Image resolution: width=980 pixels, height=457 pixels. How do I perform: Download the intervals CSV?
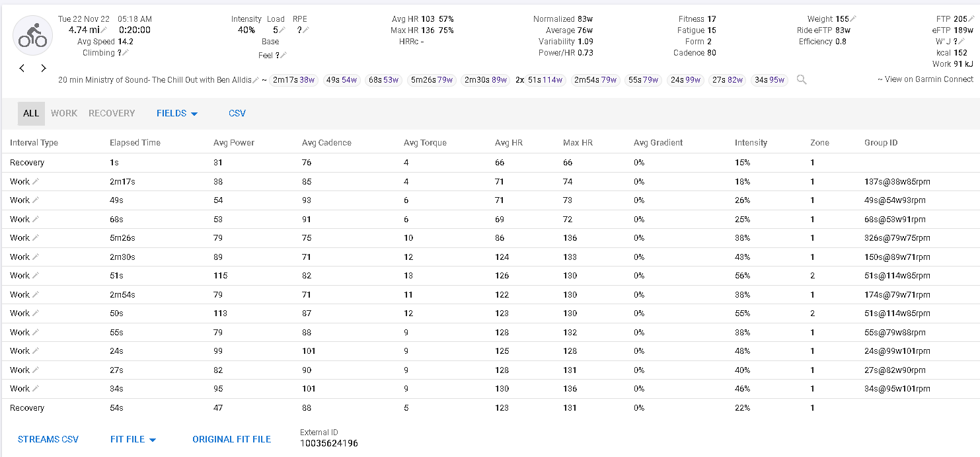point(237,113)
